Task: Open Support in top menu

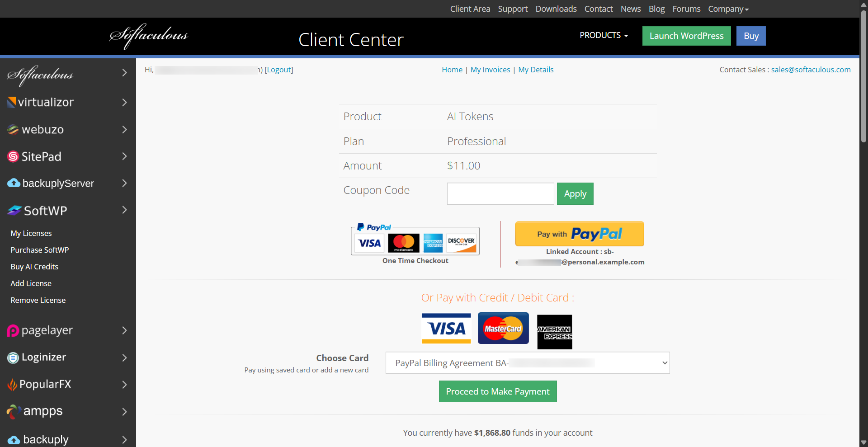Action: (513, 9)
